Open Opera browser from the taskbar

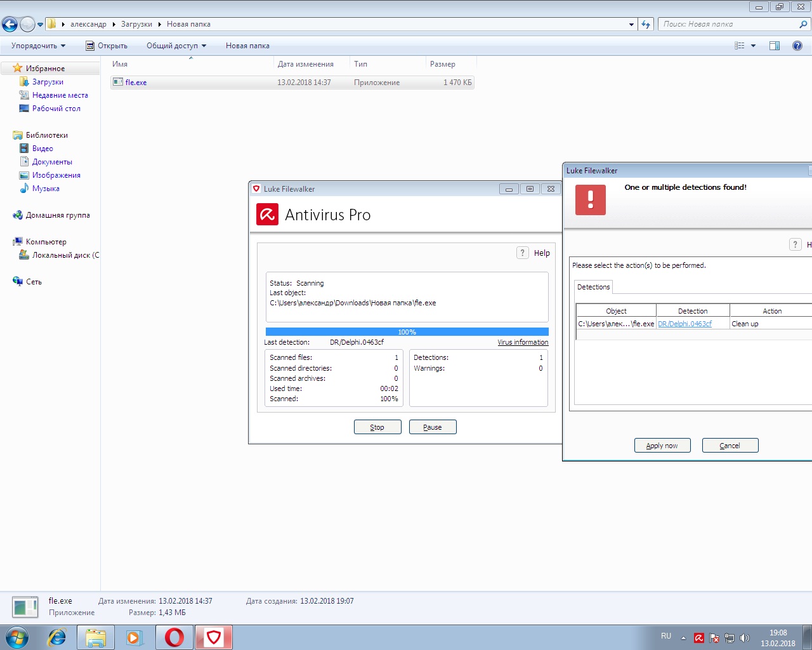click(174, 637)
